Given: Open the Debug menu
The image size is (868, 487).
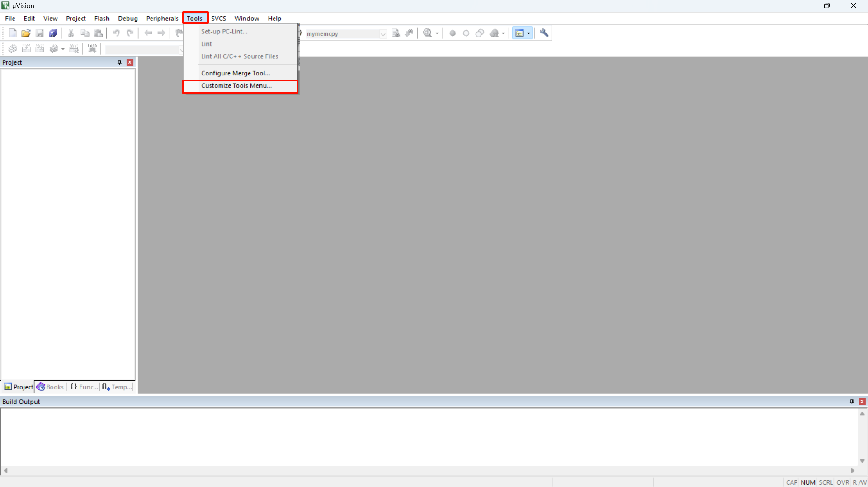Looking at the screenshot, I should click(x=128, y=18).
